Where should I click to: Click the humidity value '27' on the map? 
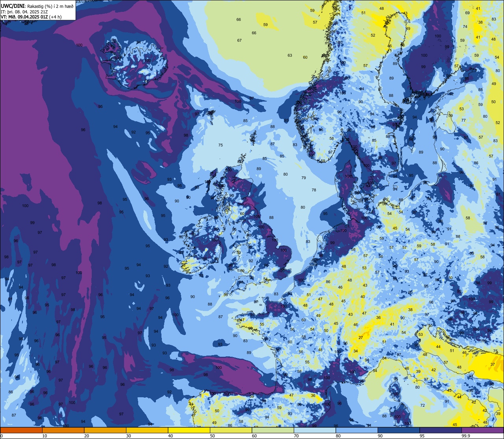pyautogui.click(x=360, y=338)
